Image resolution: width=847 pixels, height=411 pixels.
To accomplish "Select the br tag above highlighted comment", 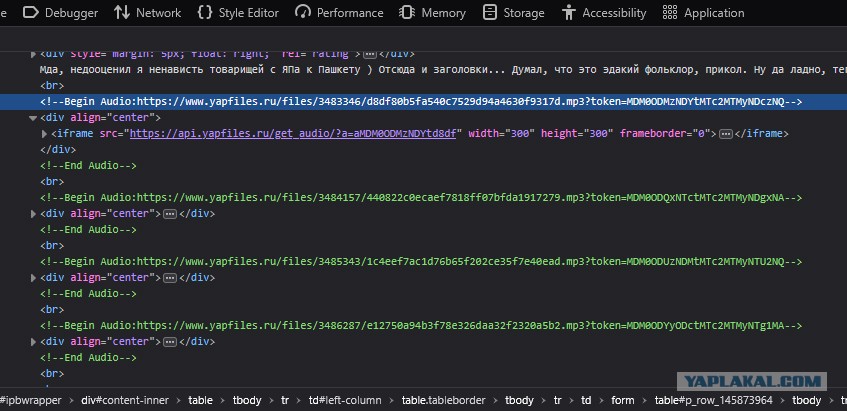I will point(52,86).
